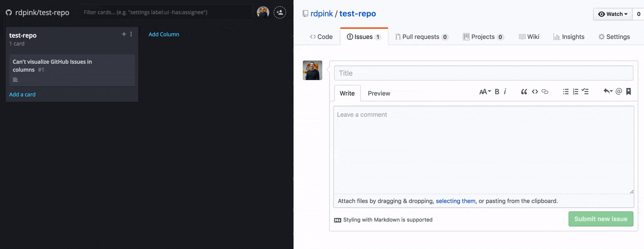644x249 pixels.
Task: Click the selecting them link
Action: pyautogui.click(x=456, y=201)
